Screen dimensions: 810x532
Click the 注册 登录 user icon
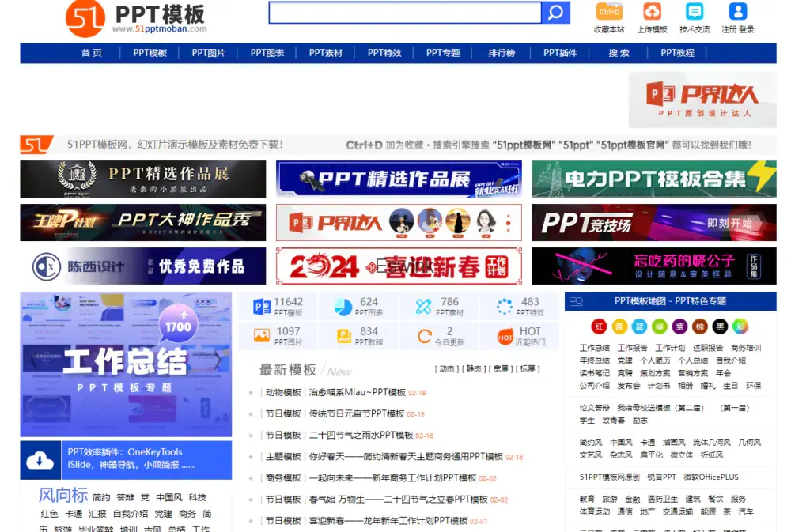click(737, 12)
